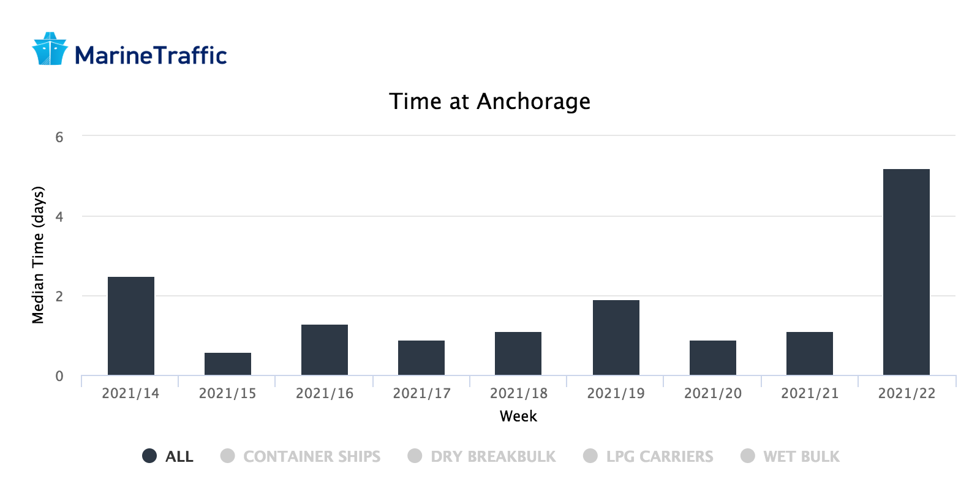980x490 pixels.
Task: Toggle the LPG CARRIERS legend dot
Action: point(590,456)
